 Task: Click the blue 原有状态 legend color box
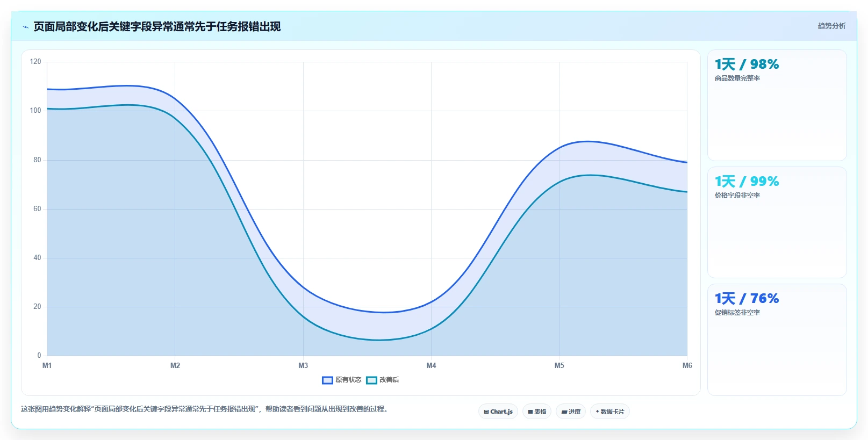(327, 380)
